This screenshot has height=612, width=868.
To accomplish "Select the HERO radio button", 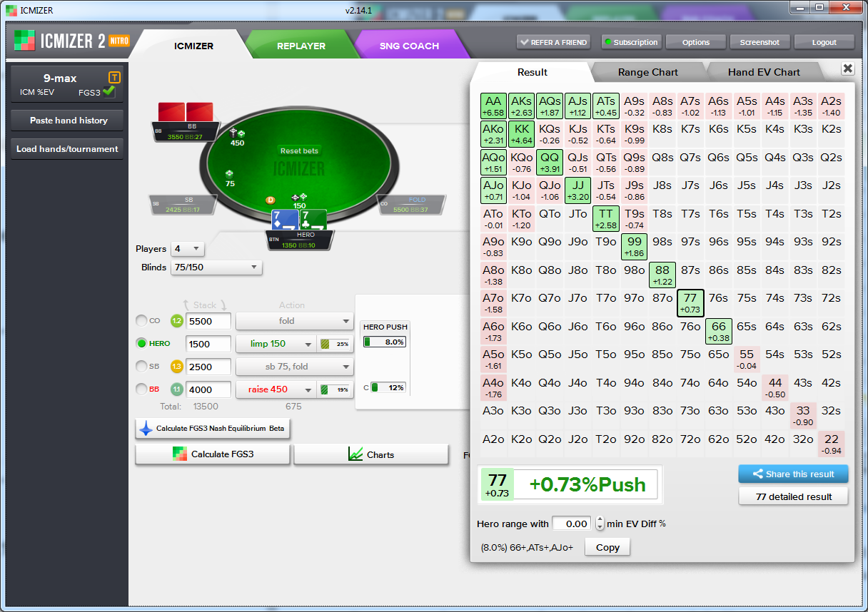I will coord(141,343).
